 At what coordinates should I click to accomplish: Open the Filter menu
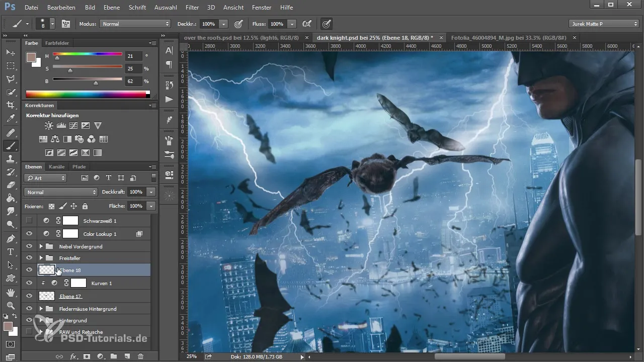(192, 8)
